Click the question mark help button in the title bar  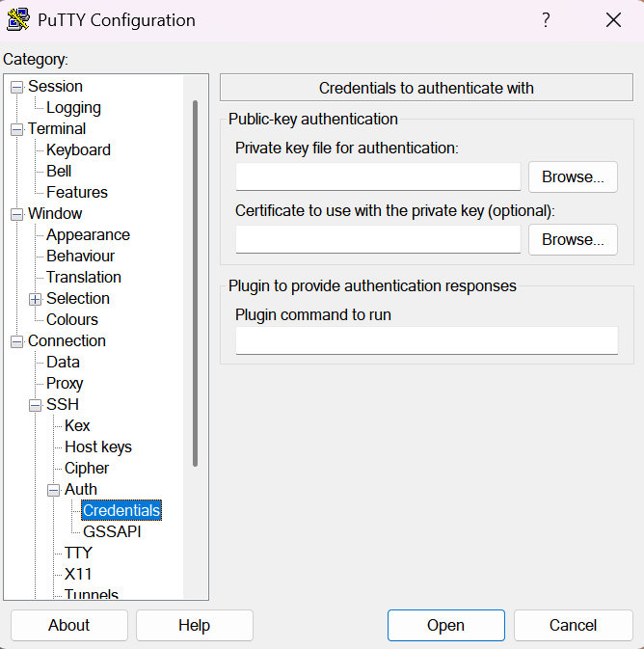[546, 20]
